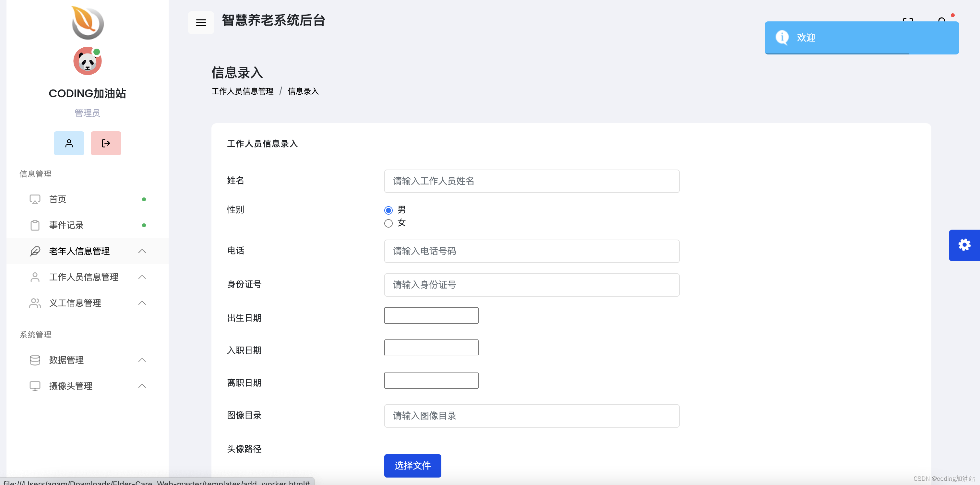This screenshot has width=980, height=485.
Task: Click the feather icon beside 老年人信息管理
Action: tap(35, 251)
